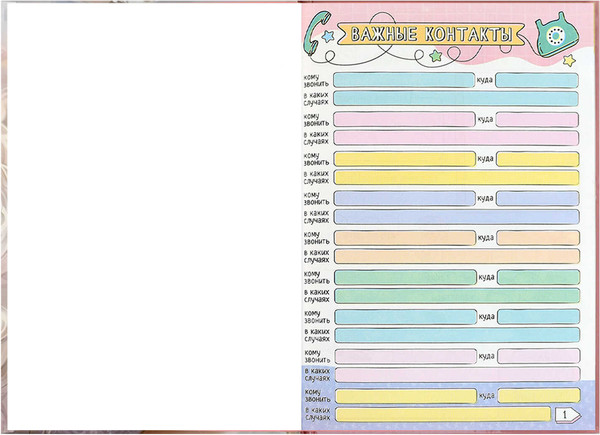This screenshot has width=600, height=435.
Task: Click the first blue 'кому звонить' field
Action: click(403, 80)
